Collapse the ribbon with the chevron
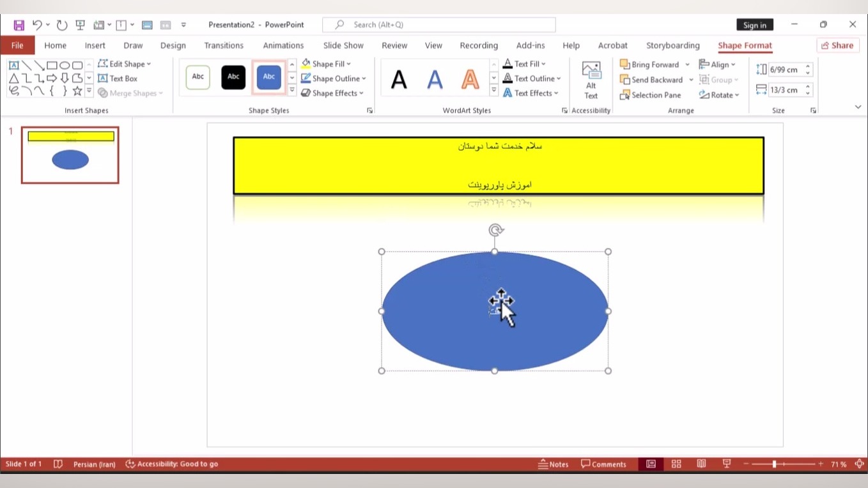 pos(858,107)
